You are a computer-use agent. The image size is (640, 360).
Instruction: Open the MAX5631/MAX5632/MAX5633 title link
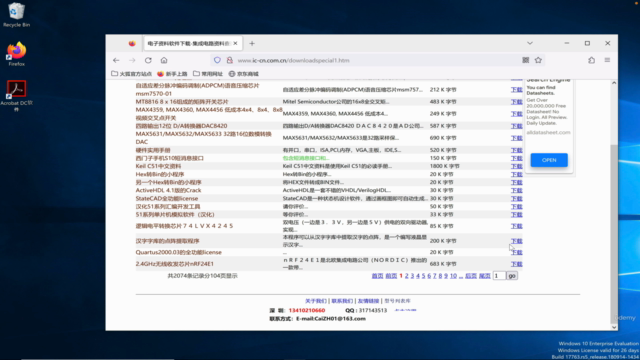click(204, 138)
